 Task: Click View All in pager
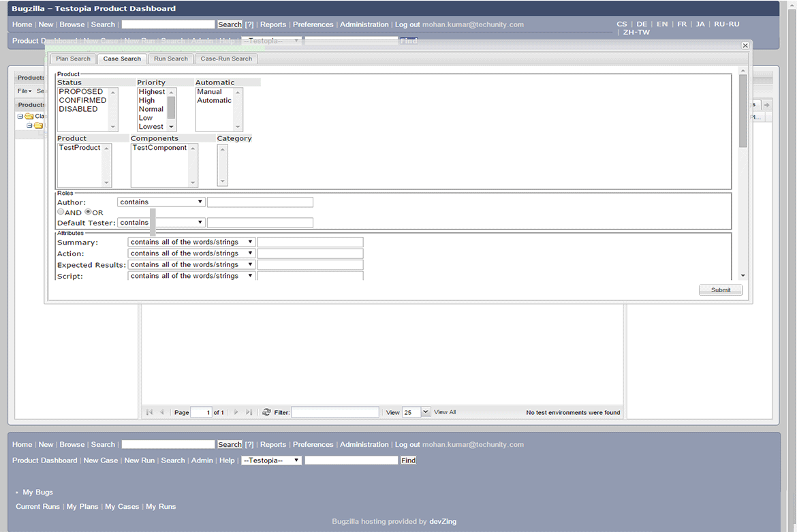click(445, 412)
